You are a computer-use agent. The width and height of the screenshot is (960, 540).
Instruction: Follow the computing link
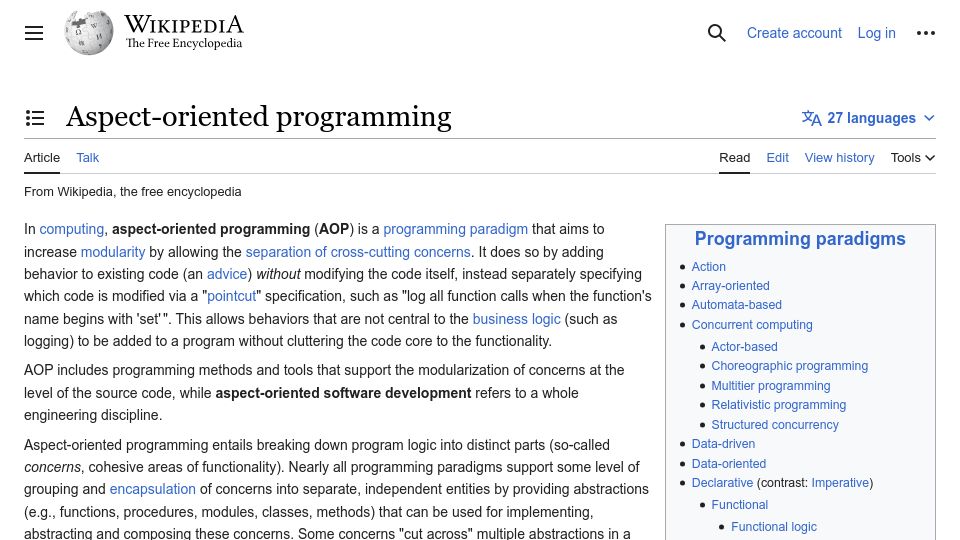pyautogui.click(x=72, y=229)
